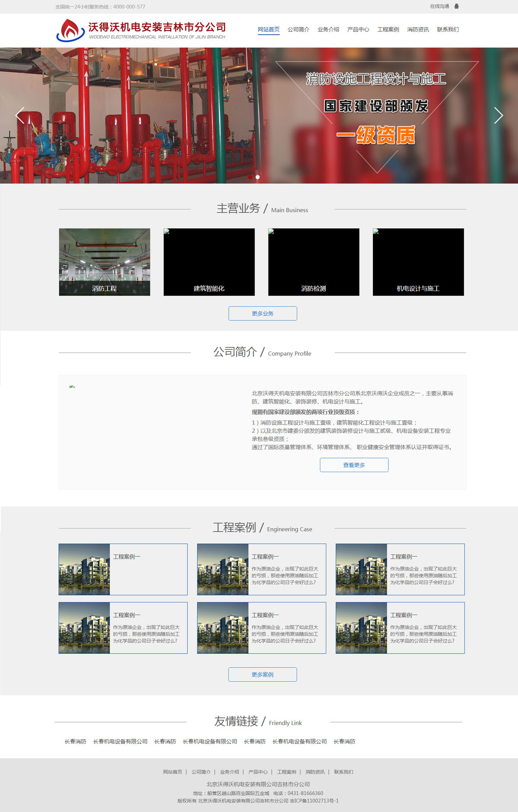Click the 更多业务 button
Image resolution: width=518 pixels, height=812 pixels.
tap(262, 314)
